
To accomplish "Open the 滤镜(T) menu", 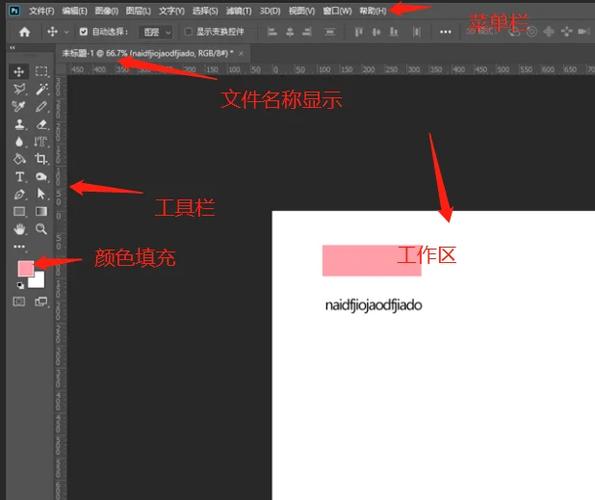I will (x=239, y=11).
